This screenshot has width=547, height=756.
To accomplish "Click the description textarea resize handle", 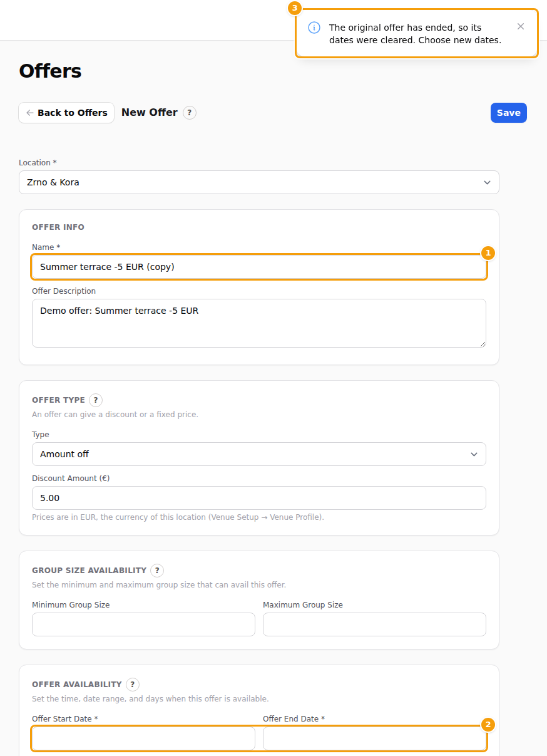I will coord(483,344).
